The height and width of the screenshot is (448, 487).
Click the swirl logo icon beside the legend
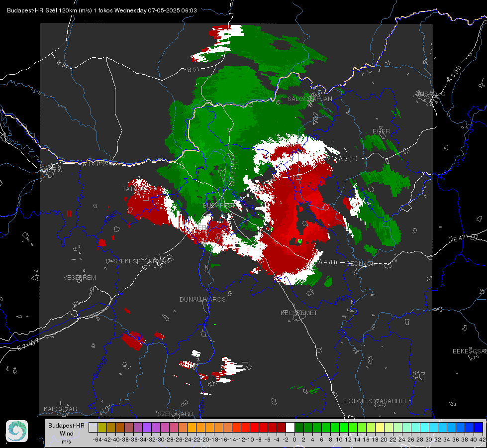pyautogui.click(x=17, y=431)
